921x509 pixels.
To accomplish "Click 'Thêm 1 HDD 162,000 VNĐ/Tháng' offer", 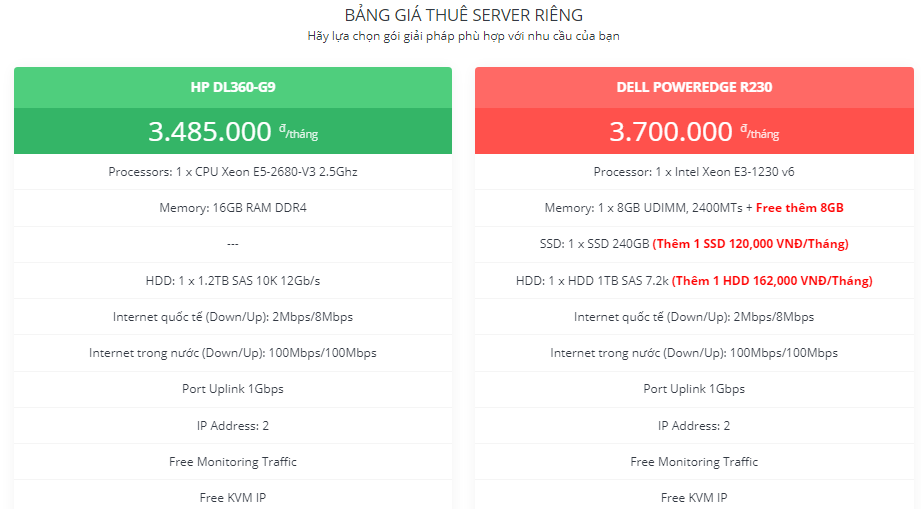I will click(772, 281).
